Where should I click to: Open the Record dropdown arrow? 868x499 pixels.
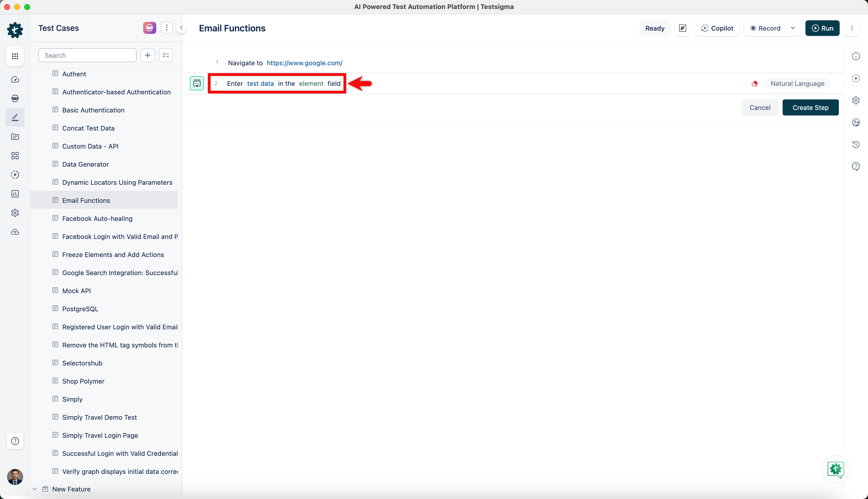point(793,28)
